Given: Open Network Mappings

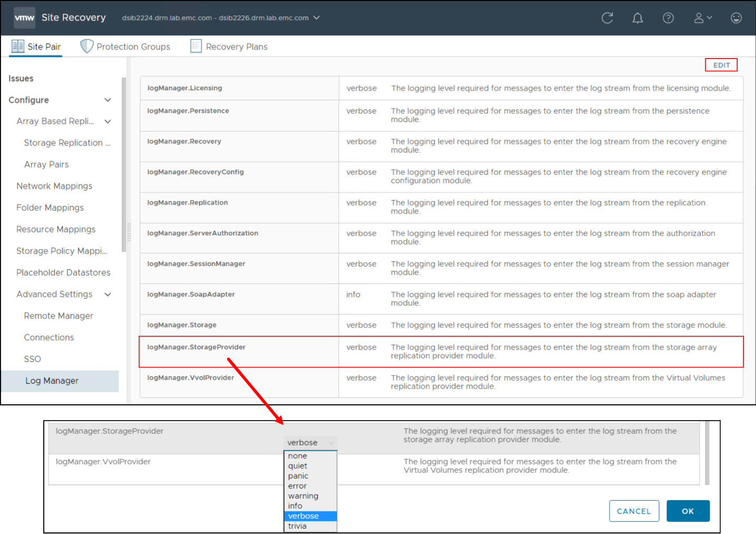Looking at the screenshot, I should click(x=54, y=186).
